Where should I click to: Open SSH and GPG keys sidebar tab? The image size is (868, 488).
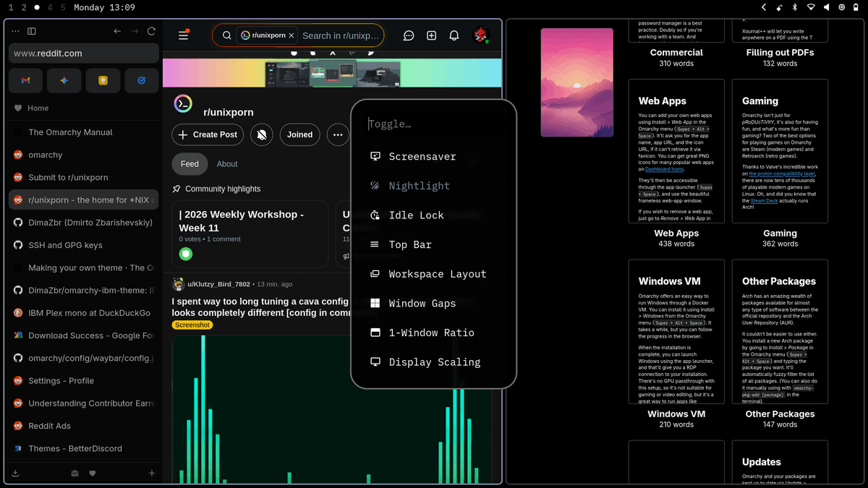click(x=84, y=245)
